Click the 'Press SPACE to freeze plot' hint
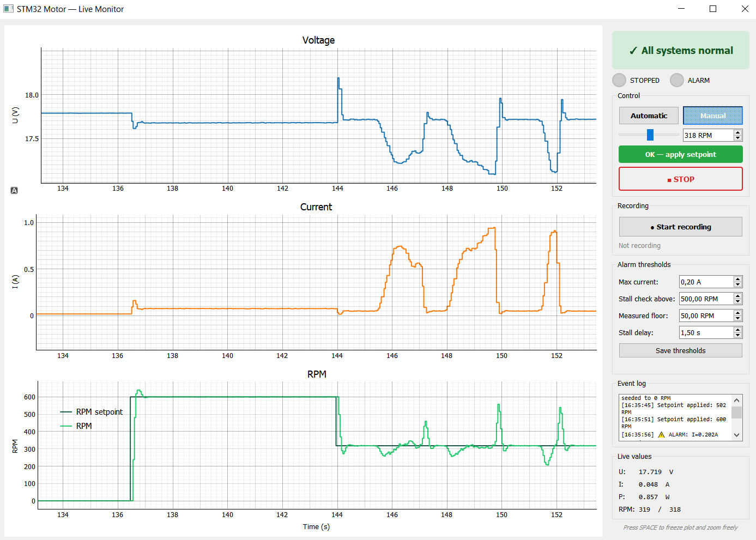The height and width of the screenshot is (540, 756). [680, 527]
